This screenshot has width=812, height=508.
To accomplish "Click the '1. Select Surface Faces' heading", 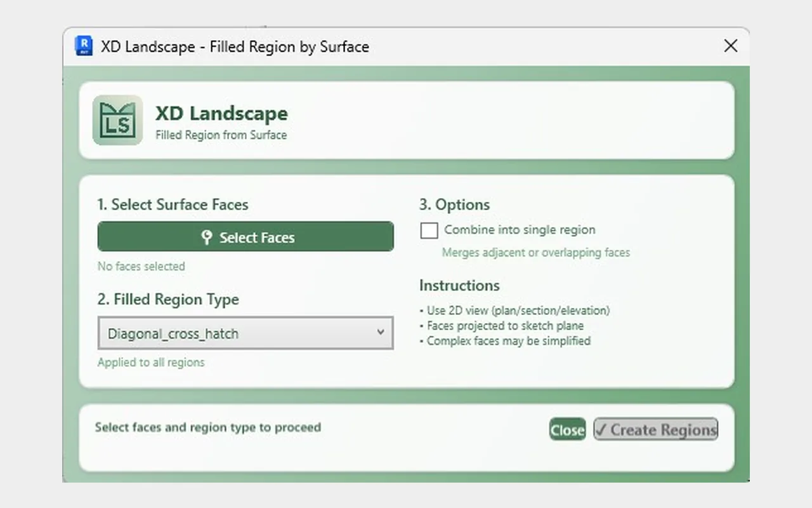I will (x=173, y=204).
